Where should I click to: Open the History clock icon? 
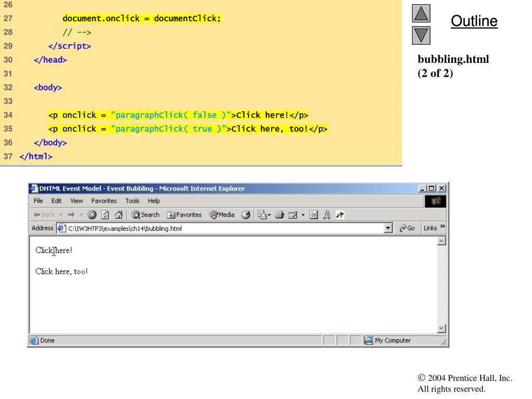[x=246, y=215]
